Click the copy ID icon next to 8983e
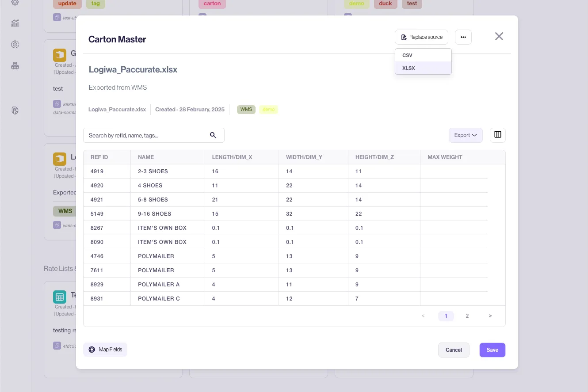 (57, 104)
